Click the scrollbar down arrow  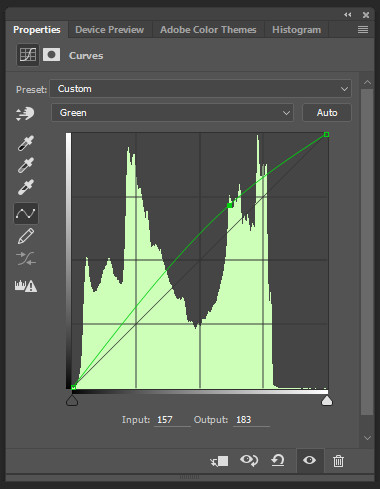tap(367, 438)
